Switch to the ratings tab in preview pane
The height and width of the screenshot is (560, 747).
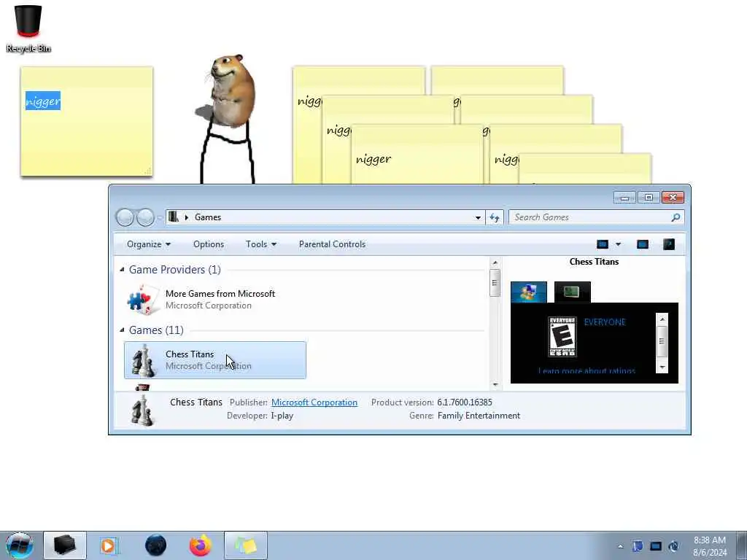tap(529, 292)
